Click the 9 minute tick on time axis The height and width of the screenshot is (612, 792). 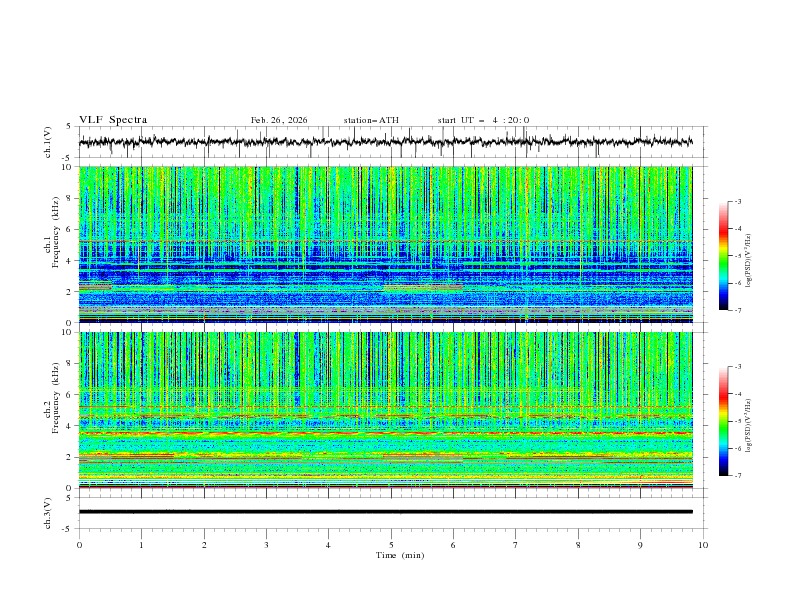(x=641, y=545)
